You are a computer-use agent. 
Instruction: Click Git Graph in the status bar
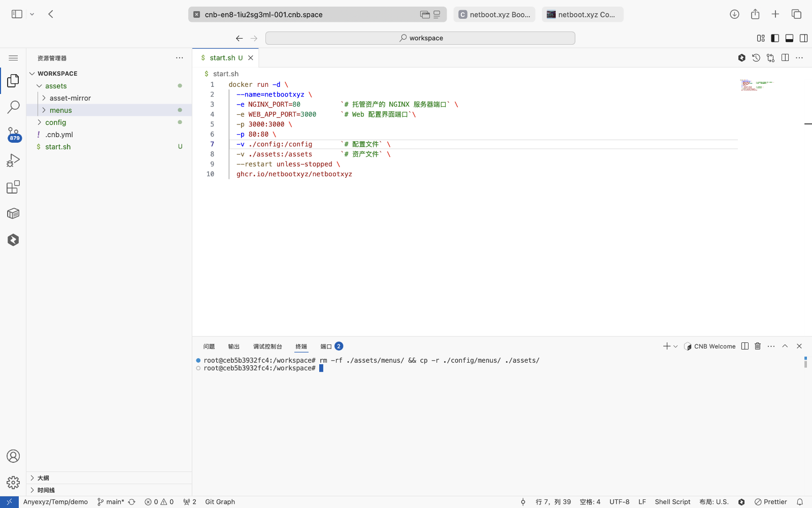click(x=220, y=502)
